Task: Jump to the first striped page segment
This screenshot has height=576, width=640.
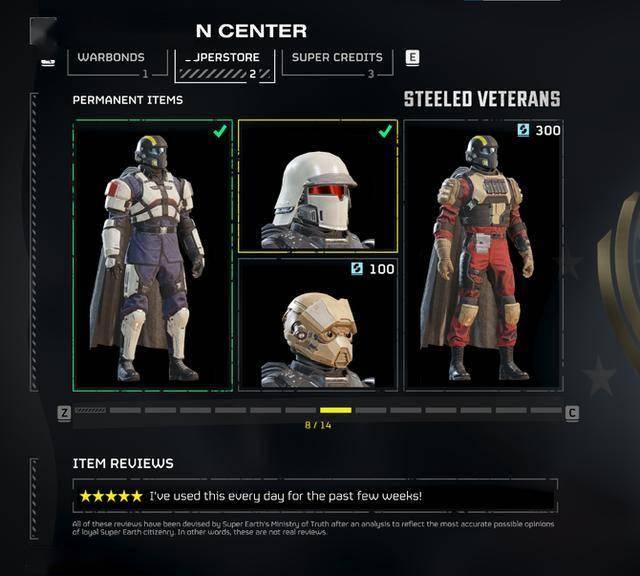Action: (x=90, y=410)
